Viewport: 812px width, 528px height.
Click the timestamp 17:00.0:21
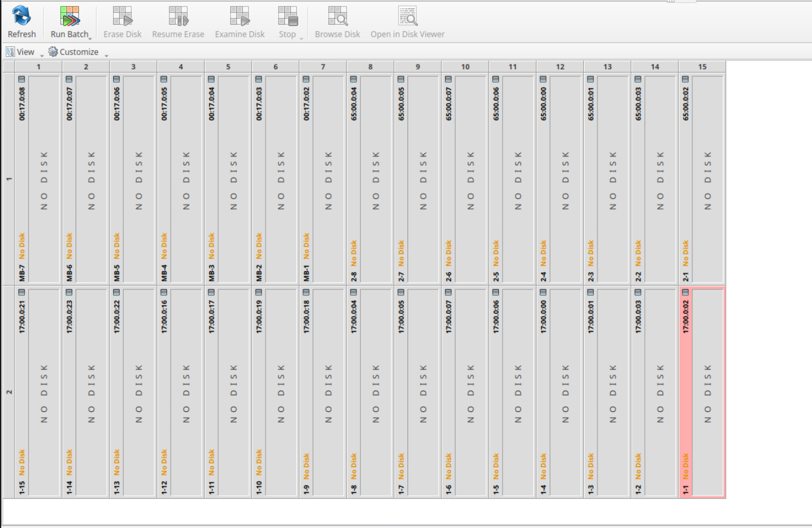tap(22, 317)
